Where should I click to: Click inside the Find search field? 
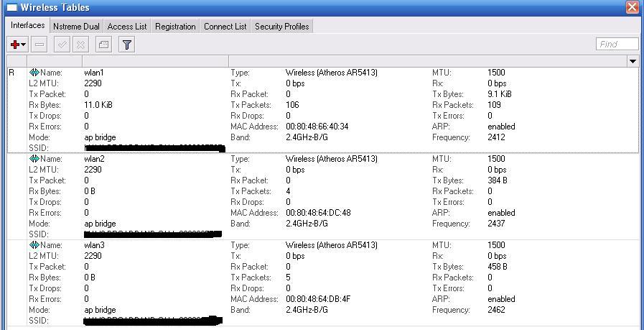click(617, 45)
